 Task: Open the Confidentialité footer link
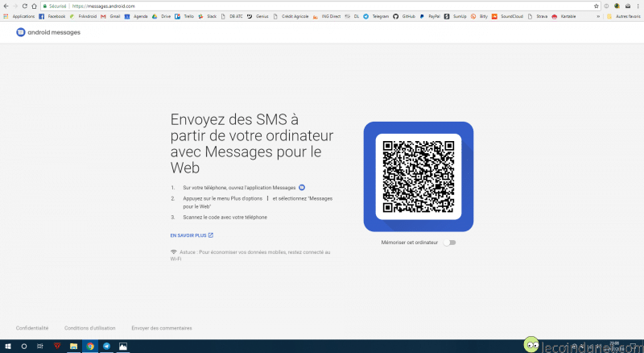pos(32,328)
